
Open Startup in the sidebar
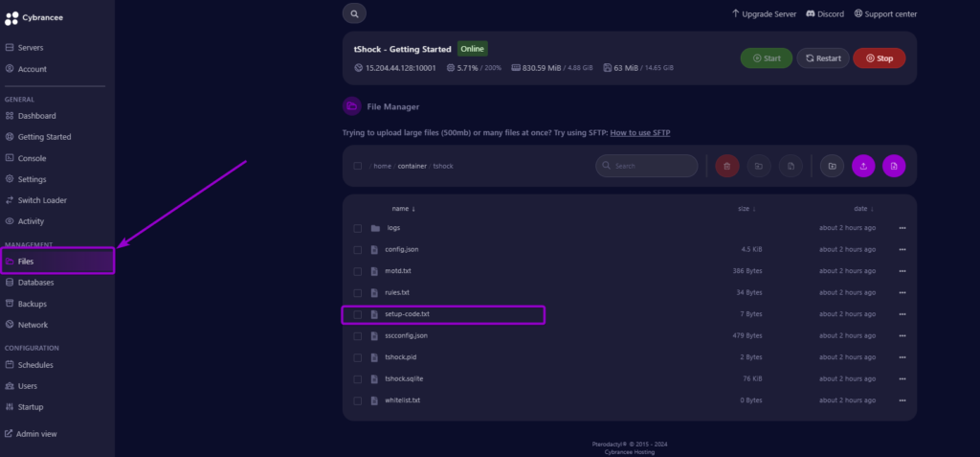(x=24, y=407)
